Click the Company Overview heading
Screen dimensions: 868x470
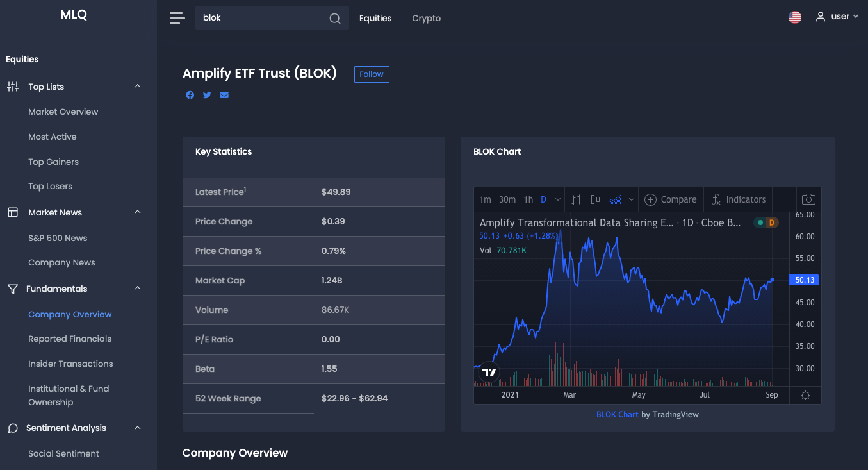click(x=235, y=453)
